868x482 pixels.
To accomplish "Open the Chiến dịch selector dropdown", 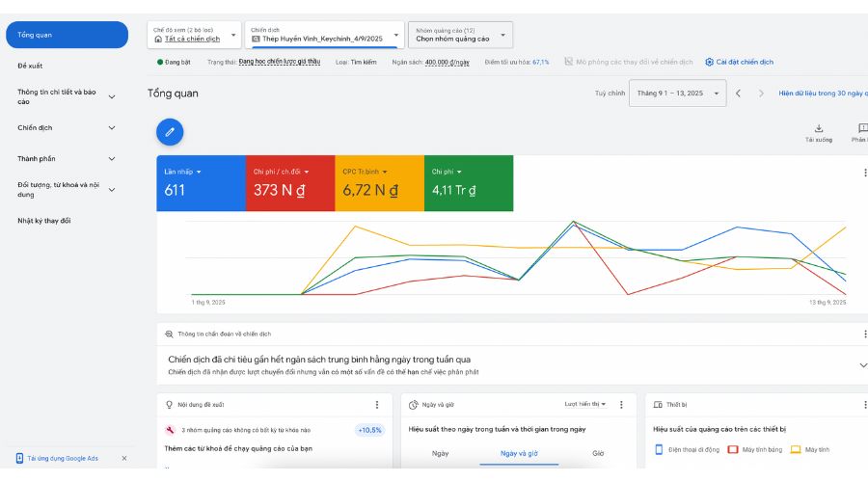I will click(x=324, y=35).
